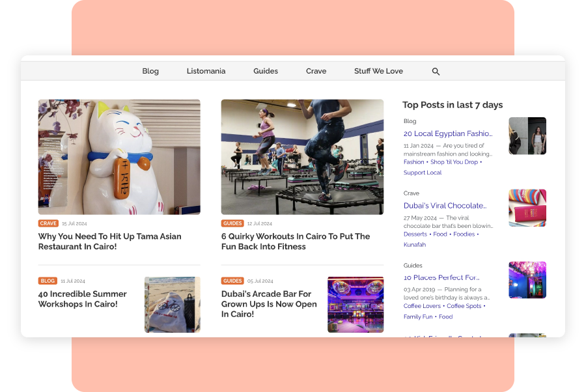The height and width of the screenshot is (392, 586).
Task: Open the Tama Asian Restaurant article title
Action: point(110,242)
